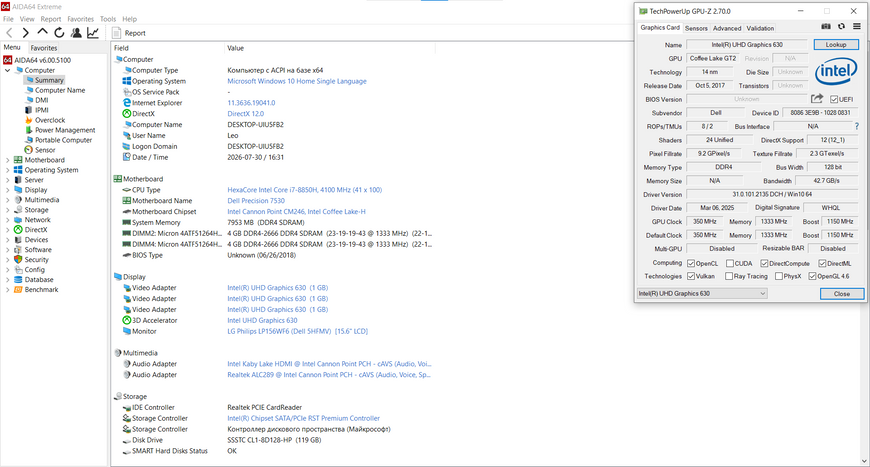Expand the Operating System tree node
The image size is (870, 467).
[x=7, y=170]
